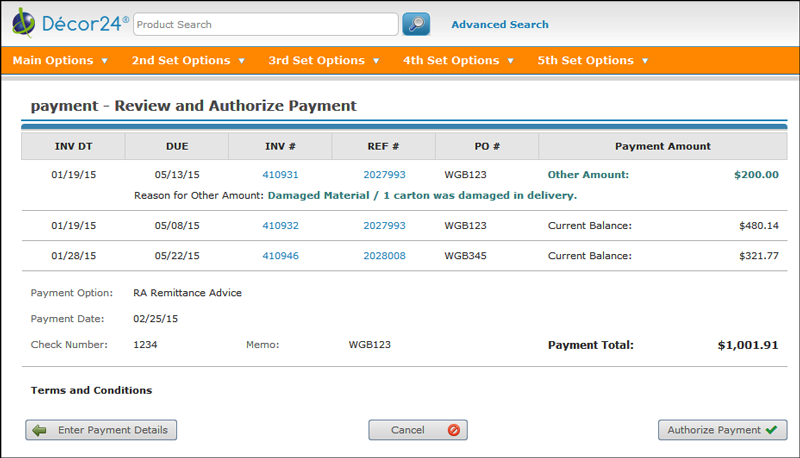800x458 pixels.
Task: Open the Advanced Search link
Action: click(x=500, y=25)
